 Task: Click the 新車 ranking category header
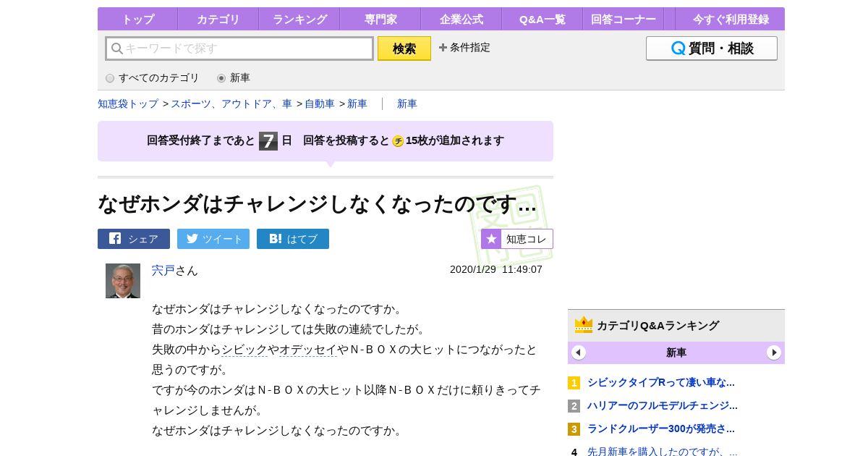pos(676,352)
